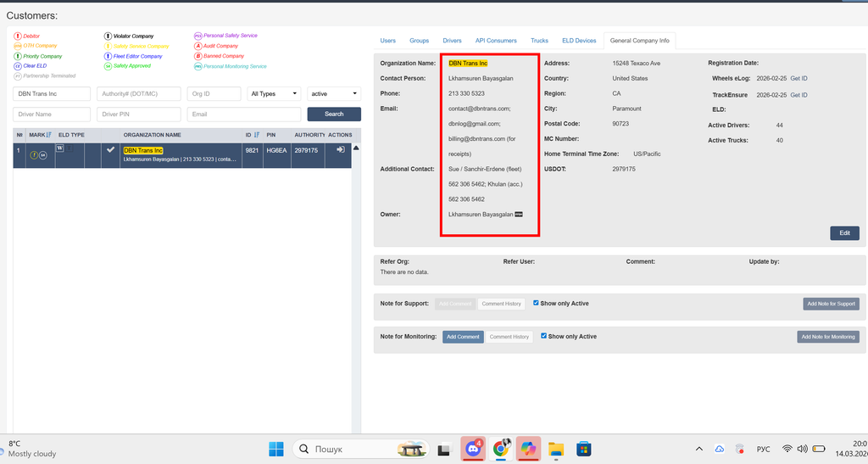Click the login action icon for DBN Trans Inc
The image size is (868, 464).
[x=341, y=149]
